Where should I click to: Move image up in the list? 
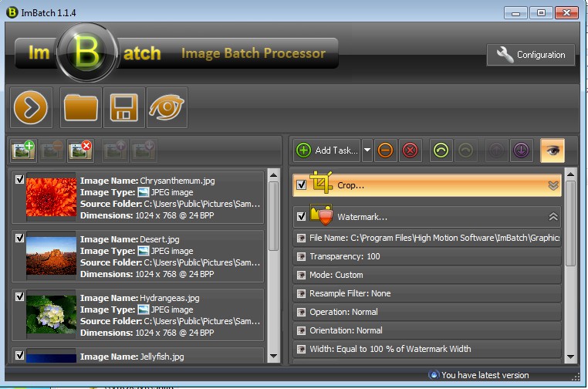[x=115, y=151]
